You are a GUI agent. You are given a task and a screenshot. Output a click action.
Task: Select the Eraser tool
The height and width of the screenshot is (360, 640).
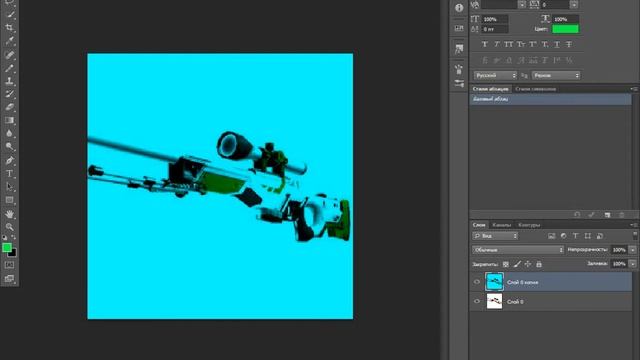(x=9, y=107)
